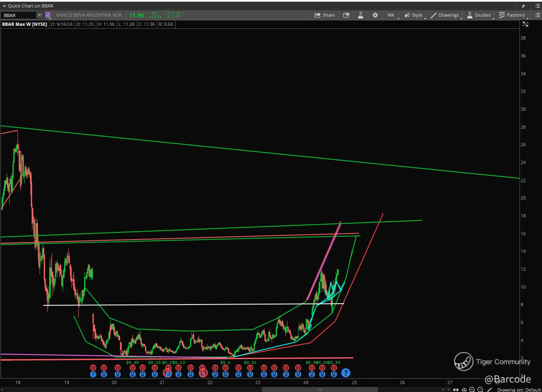The image size is (542, 392).
Task: Click the blue lightbulb icon under $0.26
Action: point(333,374)
